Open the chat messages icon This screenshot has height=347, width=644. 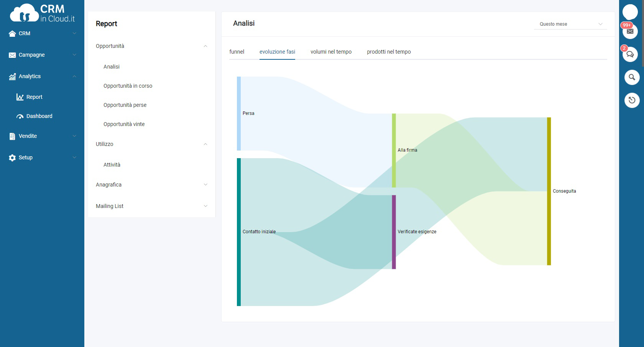coord(630,54)
